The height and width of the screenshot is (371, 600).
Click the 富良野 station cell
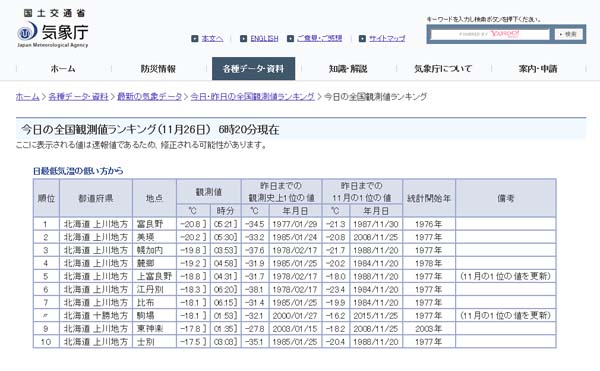point(154,224)
